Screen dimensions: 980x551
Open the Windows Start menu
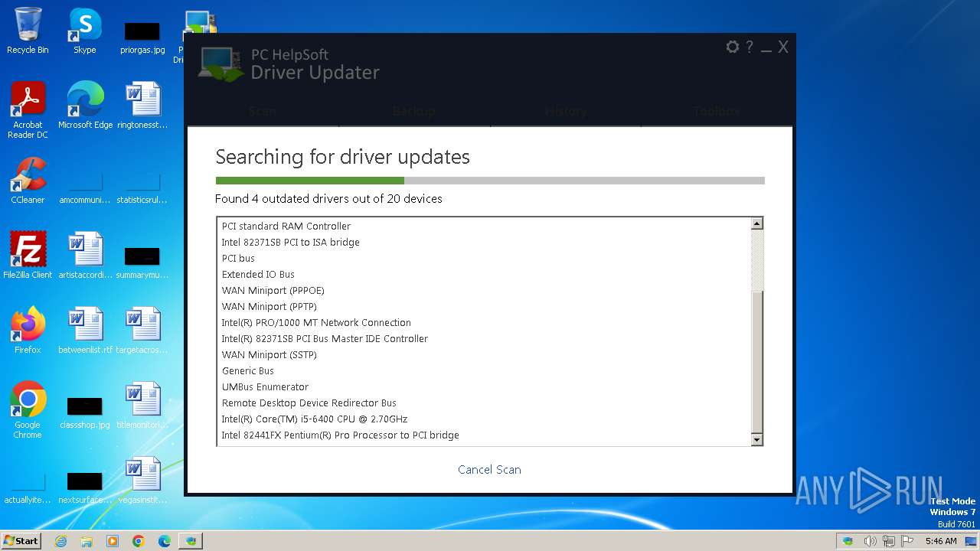[21, 541]
